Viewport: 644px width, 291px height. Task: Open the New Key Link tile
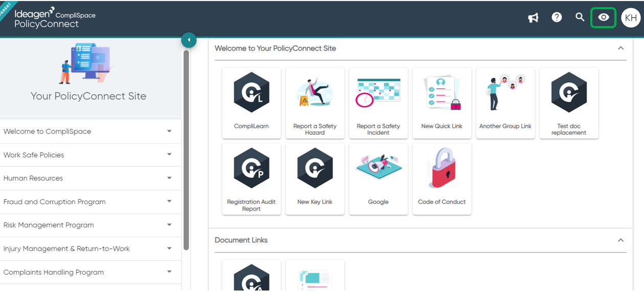315,179
